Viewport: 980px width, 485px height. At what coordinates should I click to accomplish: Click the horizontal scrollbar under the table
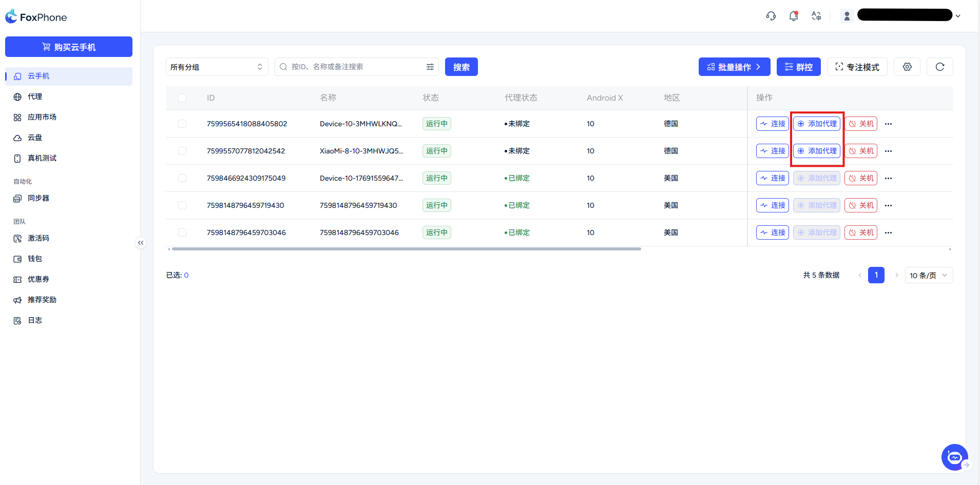click(406, 249)
